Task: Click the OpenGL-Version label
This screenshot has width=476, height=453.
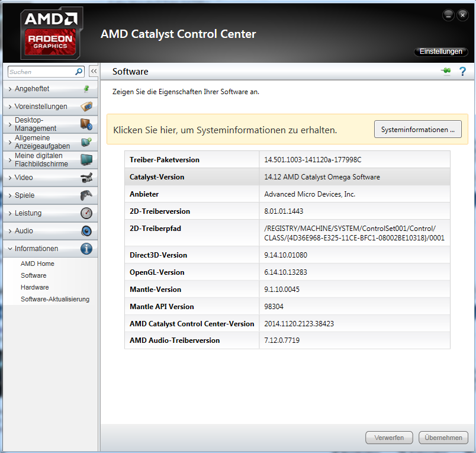Action: click(157, 272)
